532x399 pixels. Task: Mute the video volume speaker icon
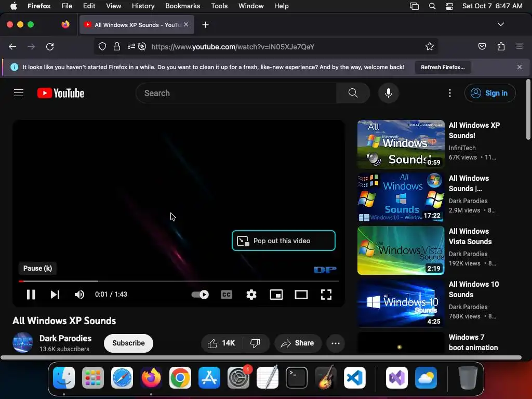click(x=79, y=295)
